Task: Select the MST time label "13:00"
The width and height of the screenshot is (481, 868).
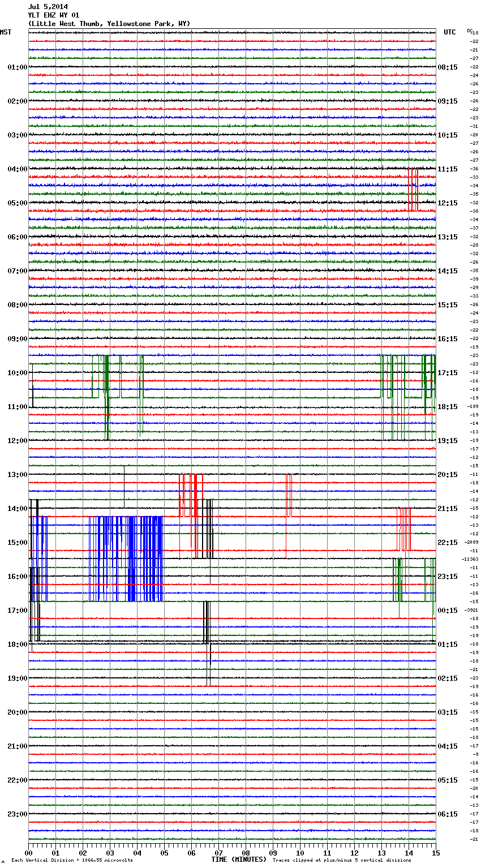Action: pos(18,475)
